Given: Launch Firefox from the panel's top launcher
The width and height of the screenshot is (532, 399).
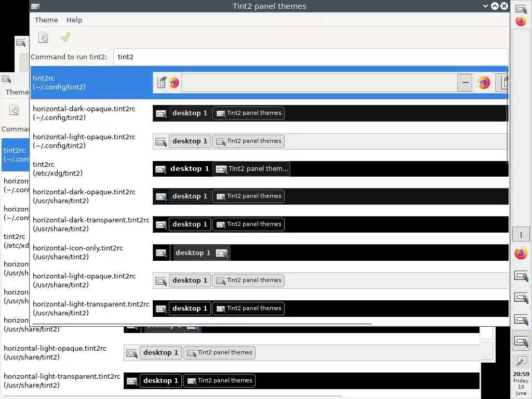Looking at the screenshot, I should [521, 21].
